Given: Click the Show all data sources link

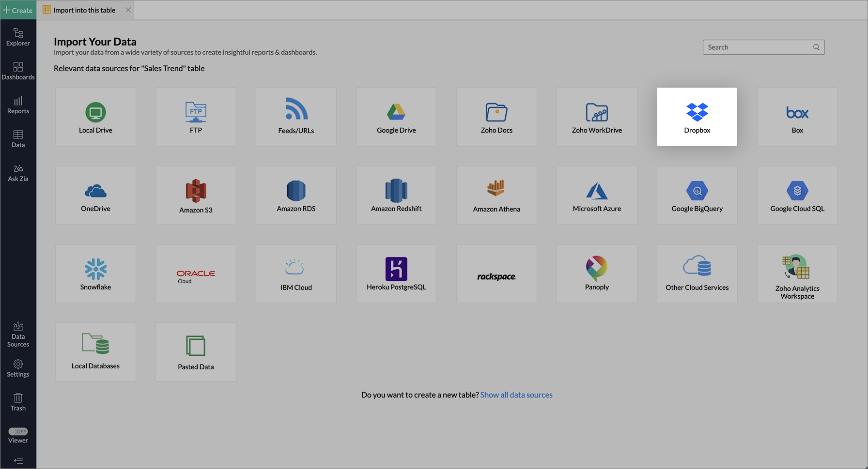Looking at the screenshot, I should click(516, 395).
